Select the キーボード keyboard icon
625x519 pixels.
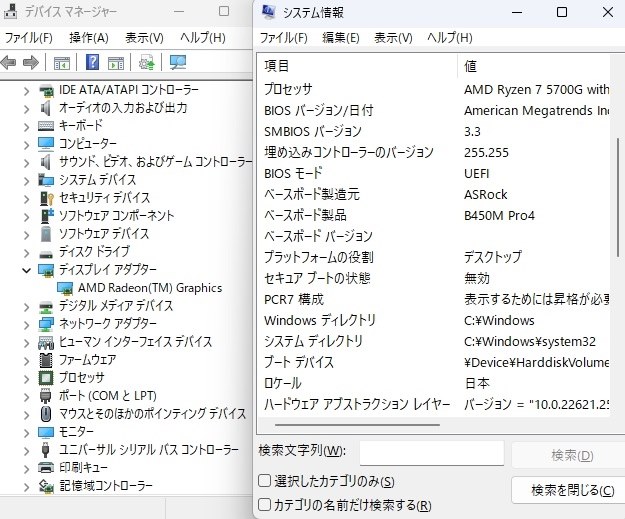click(46, 126)
